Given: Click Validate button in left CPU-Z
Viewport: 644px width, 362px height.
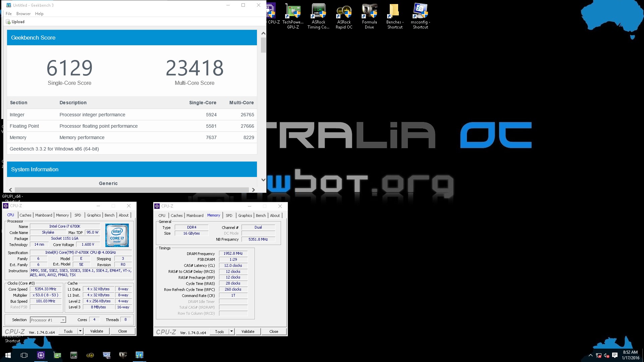Looking at the screenshot, I should [97, 331].
